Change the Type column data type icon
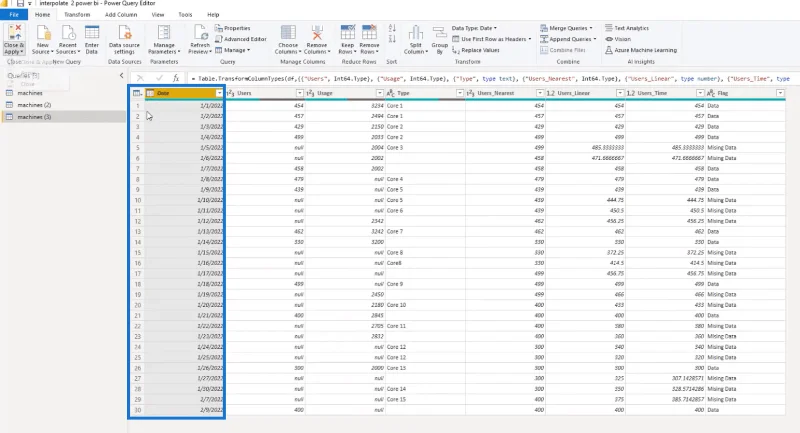This screenshot has height=433, width=800. 390,93
